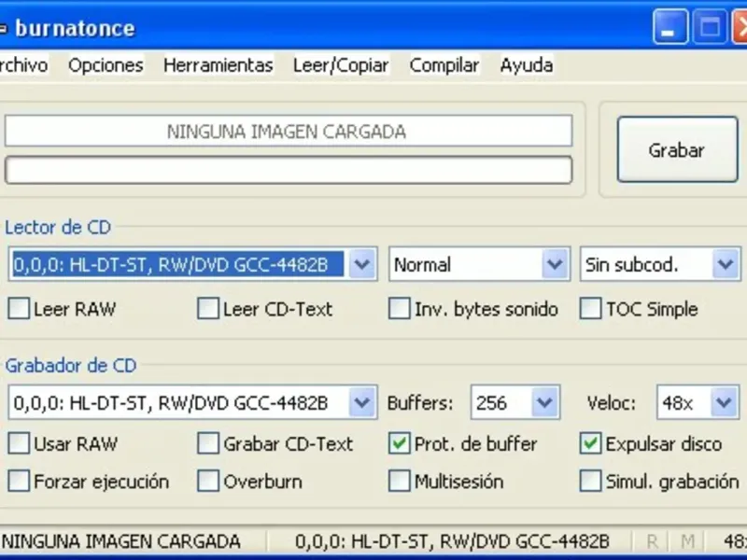The width and height of the screenshot is (747, 560).
Task: Toggle the Multisesión checkbox
Action: tap(400, 482)
